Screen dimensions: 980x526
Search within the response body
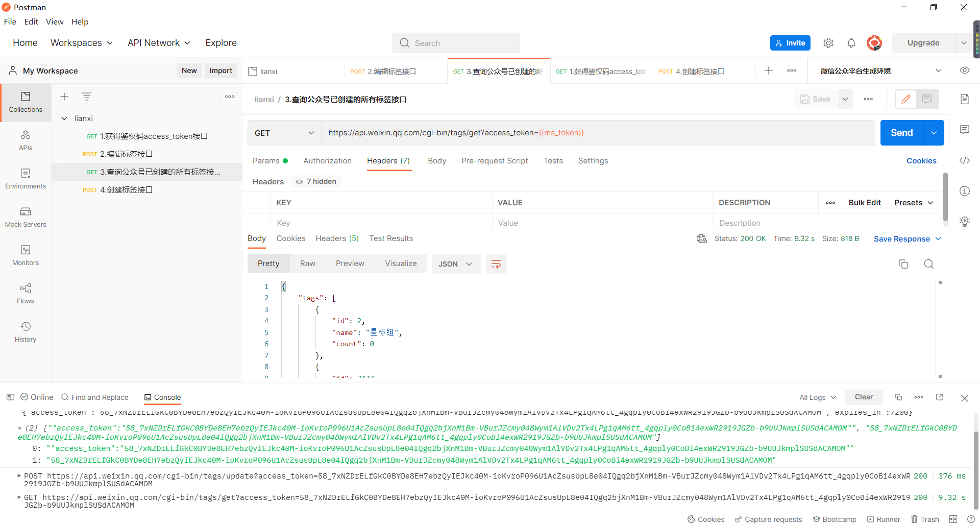928,264
